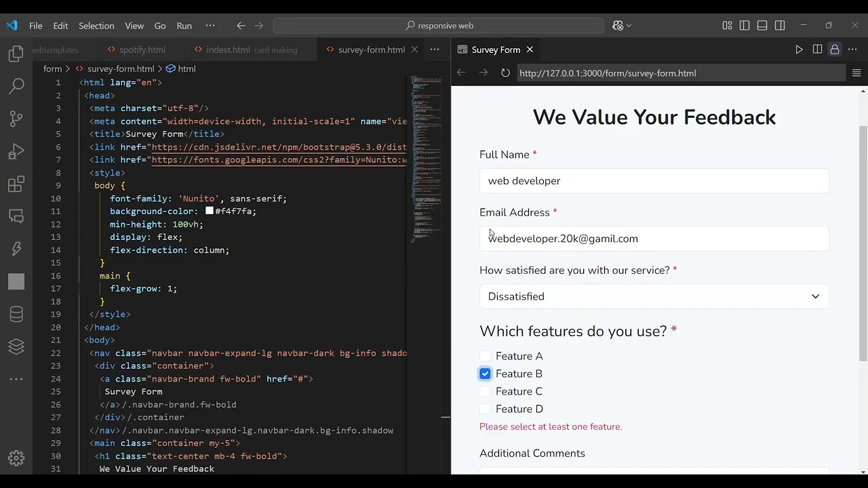The image size is (868, 488).
Task: Click the lock group icon in editor toolbar
Action: click(x=835, y=49)
